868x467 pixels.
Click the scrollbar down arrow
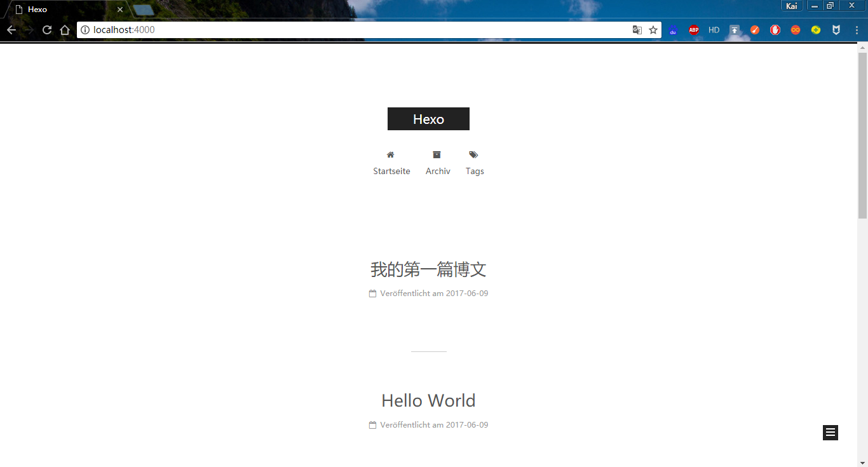[863, 462]
